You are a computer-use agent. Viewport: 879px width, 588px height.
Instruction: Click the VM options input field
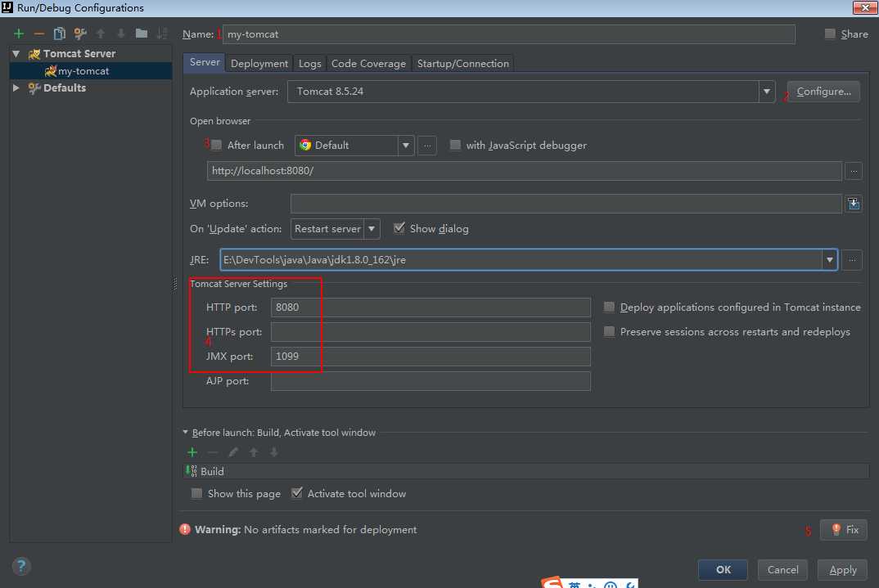point(566,204)
